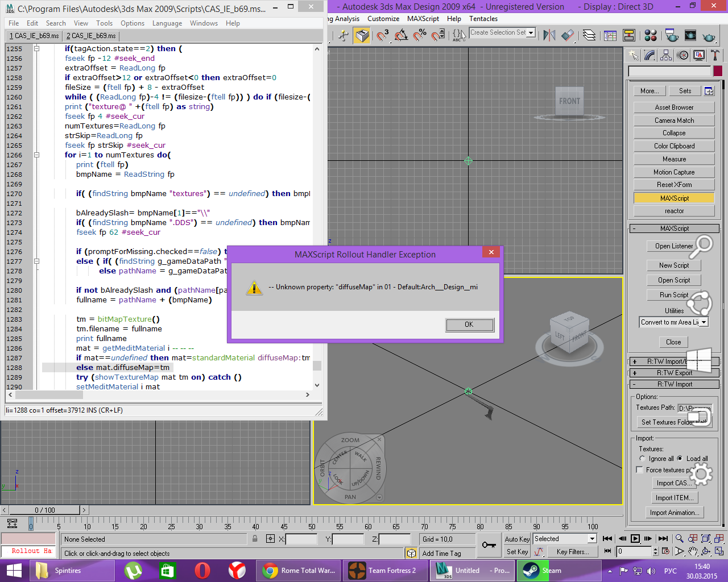
Task: Select the Angle Snap toggle icon
Action: coord(401,35)
